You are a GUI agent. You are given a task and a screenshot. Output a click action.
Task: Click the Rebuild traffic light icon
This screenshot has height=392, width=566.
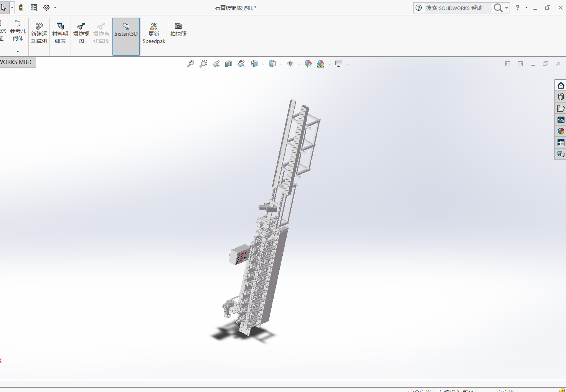(21, 8)
